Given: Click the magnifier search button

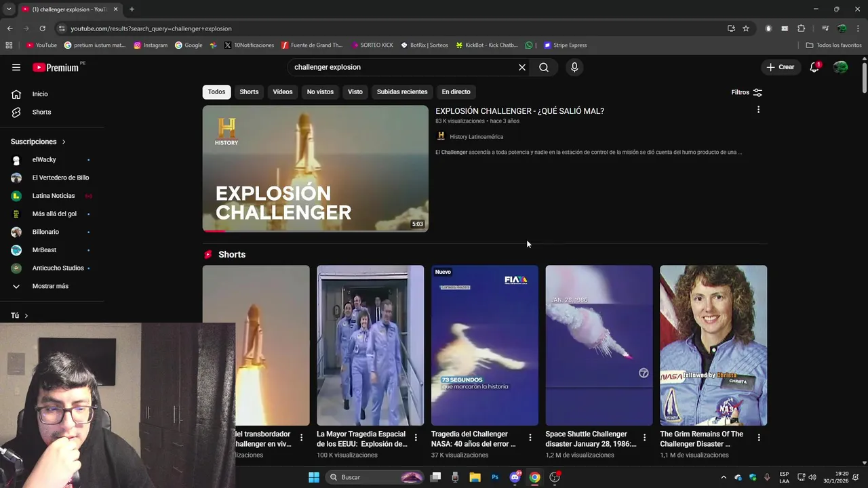Looking at the screenshot, I should pos(544,67).
